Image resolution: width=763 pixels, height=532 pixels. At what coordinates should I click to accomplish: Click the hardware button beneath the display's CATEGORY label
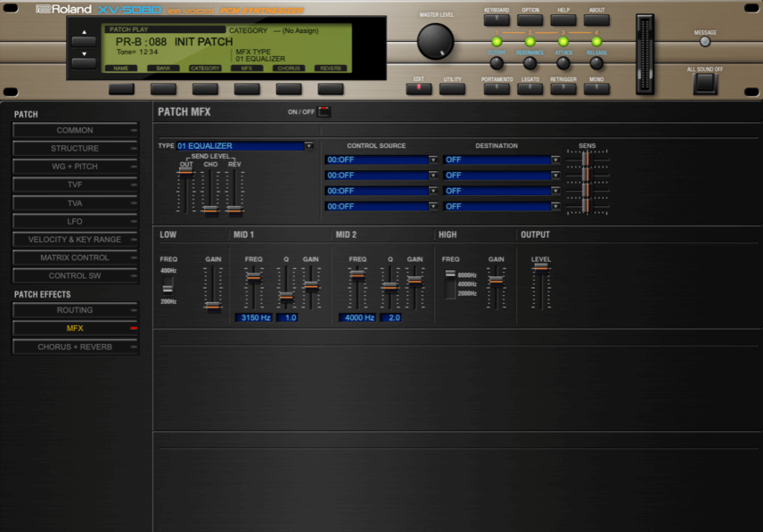[x=205, y=89]
